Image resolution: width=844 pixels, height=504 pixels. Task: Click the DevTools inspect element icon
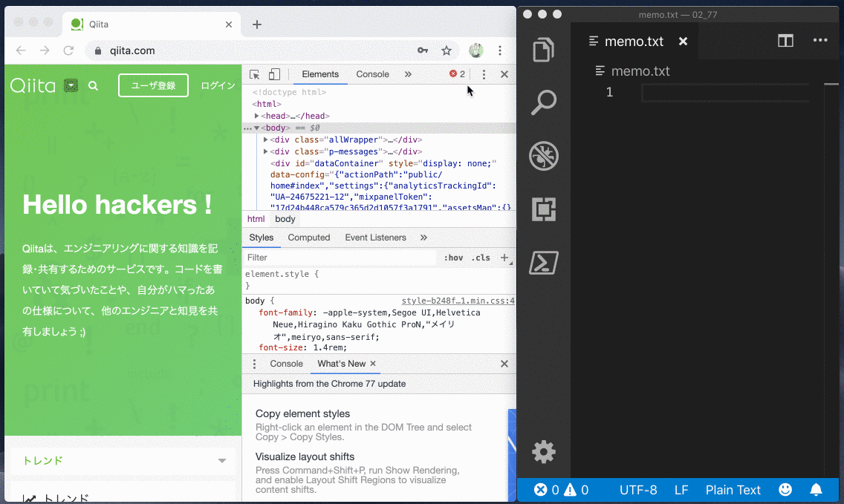[x=255, y=74]
